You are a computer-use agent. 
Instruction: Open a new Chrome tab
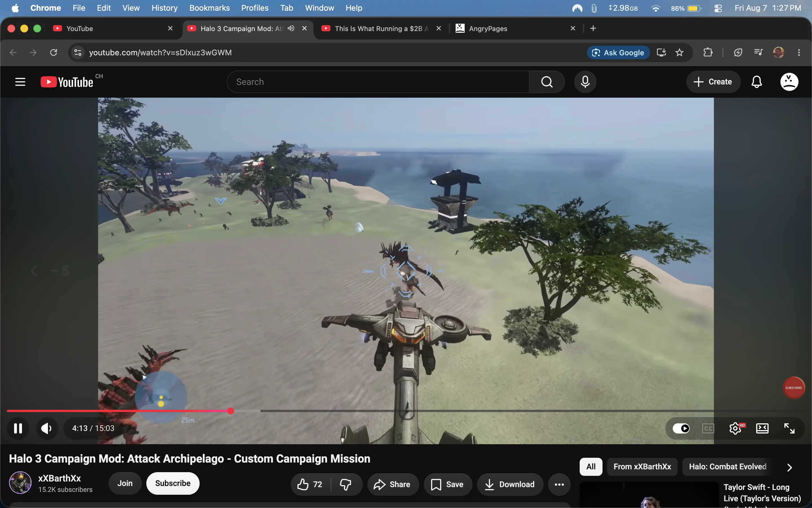(593, 29)
